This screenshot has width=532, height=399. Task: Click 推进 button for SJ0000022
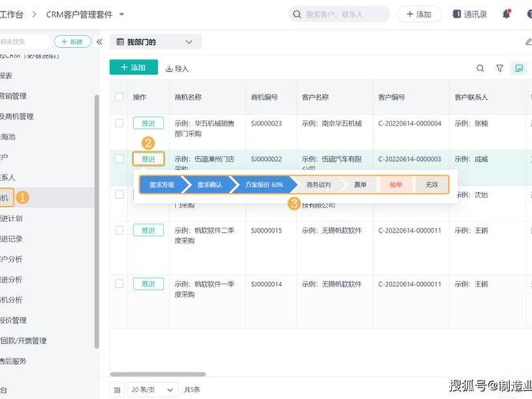tap(148, 159)
